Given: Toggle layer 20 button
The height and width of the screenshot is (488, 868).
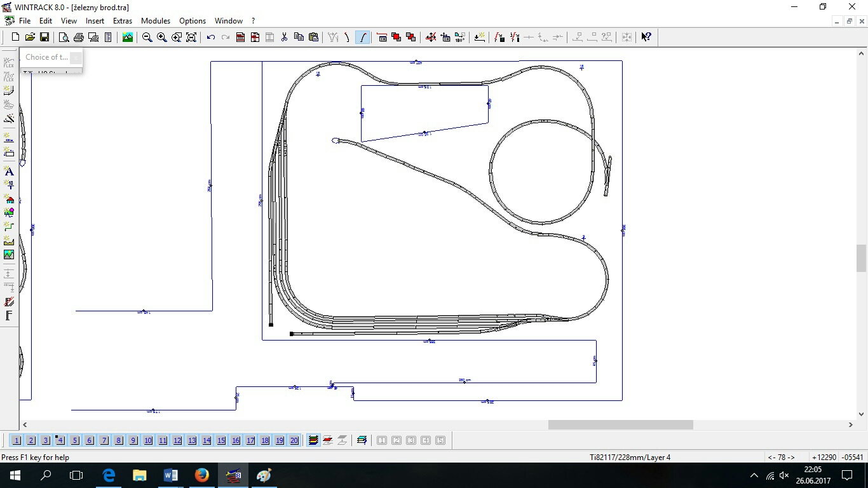Looking at the screenshot, I should tap(294, 440).
